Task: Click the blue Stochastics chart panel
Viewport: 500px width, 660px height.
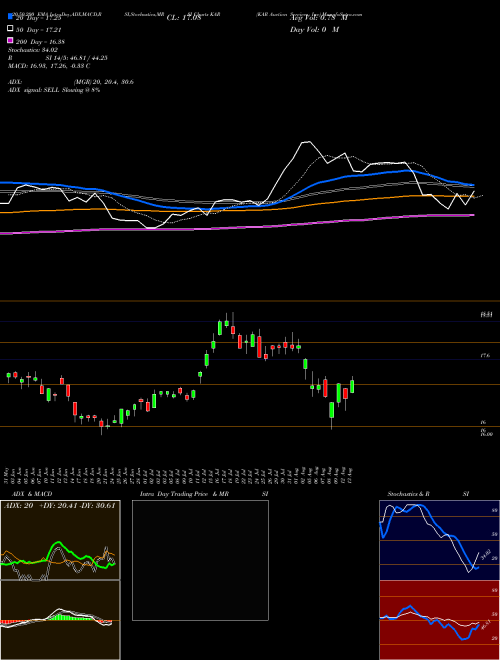Action: (x=440, y=540)
